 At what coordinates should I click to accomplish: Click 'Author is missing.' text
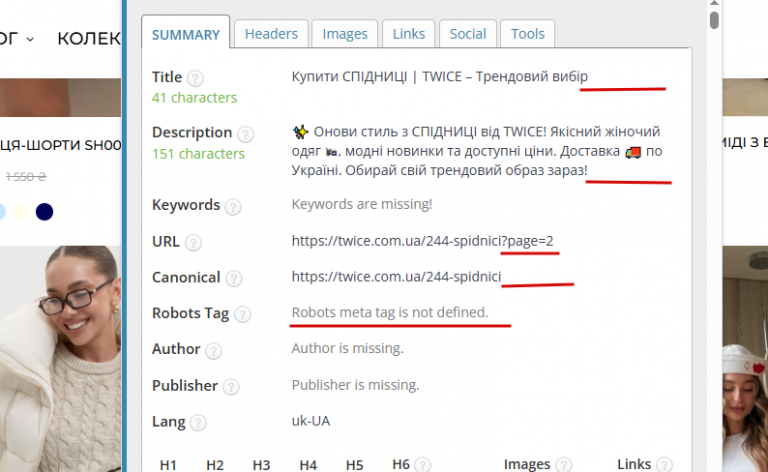pos(347,348)
